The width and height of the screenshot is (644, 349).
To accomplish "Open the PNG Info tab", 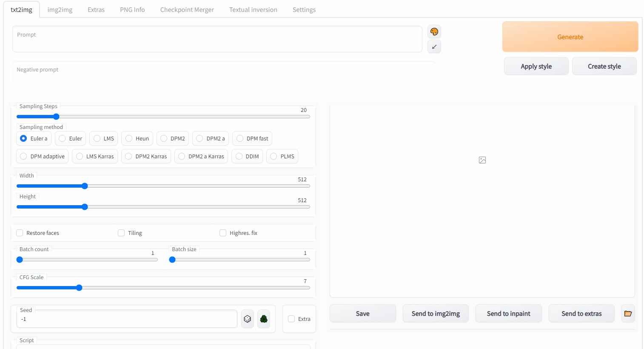I will [132, 9].
